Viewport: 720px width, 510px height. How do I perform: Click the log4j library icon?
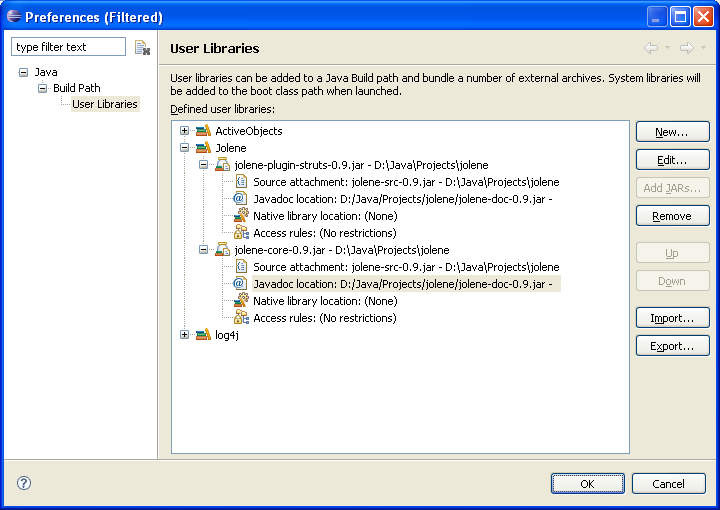[x=203, y=335]
